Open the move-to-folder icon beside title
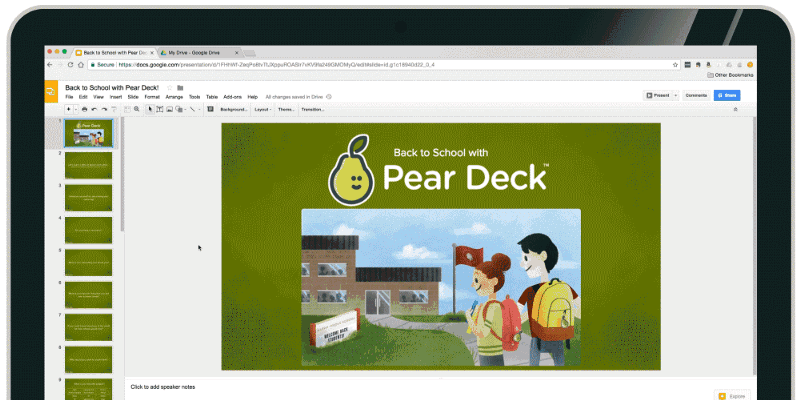800x400 pixels. coord(180,88)
